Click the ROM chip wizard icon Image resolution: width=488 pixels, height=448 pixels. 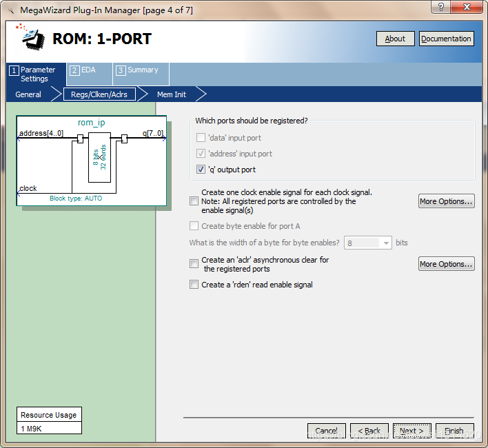tap(31, 37)
